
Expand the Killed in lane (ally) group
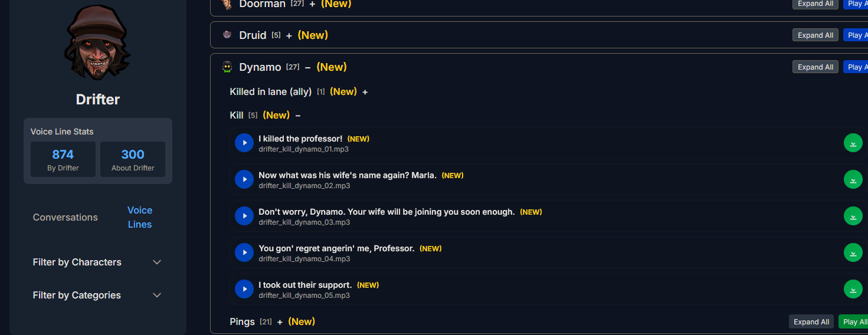click(x=365, y=92)
